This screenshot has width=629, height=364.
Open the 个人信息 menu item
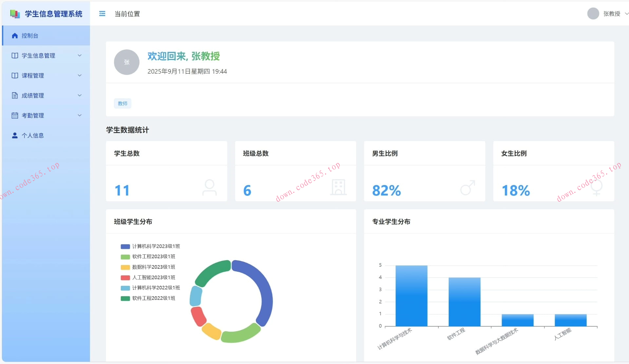(32, 136)
